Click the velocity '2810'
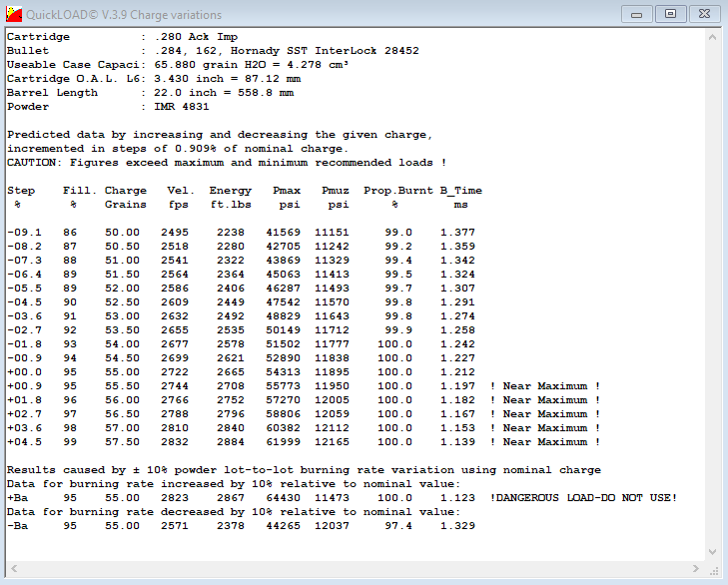This screenshot has height=585, width=728. (x=175, y=427)
